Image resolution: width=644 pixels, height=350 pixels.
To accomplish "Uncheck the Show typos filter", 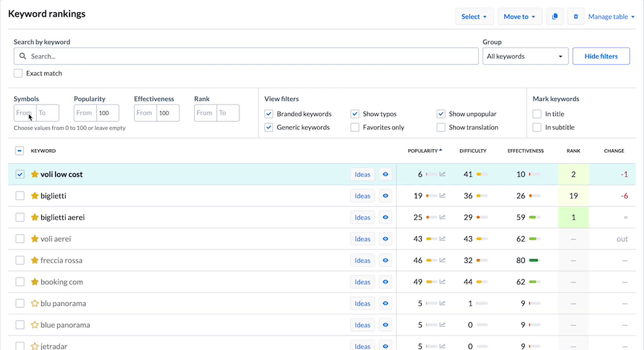I will click(x=355, y=114).
